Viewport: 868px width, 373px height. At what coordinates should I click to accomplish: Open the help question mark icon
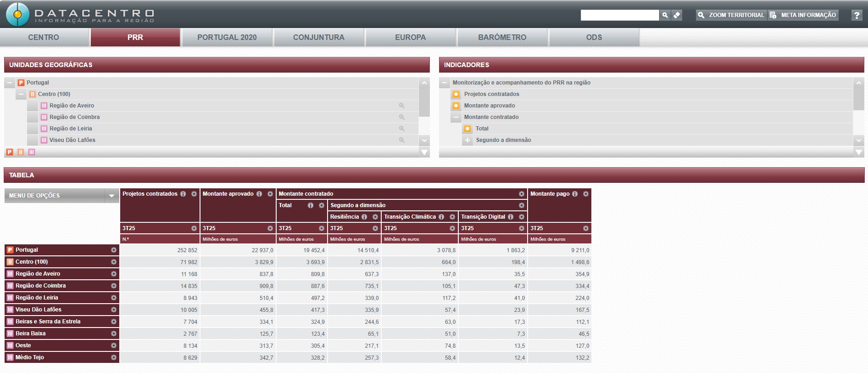point(856,15)
